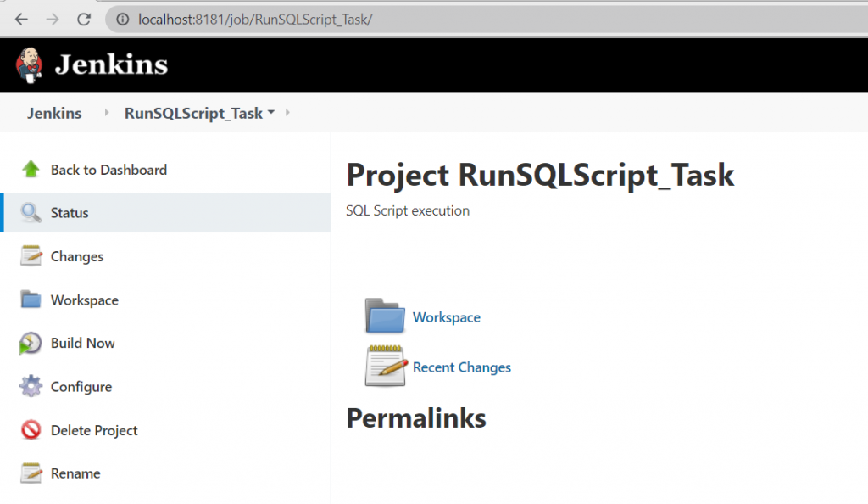Click the Build Now clock icon
The image size is (868, 504).
pos(31,343)
